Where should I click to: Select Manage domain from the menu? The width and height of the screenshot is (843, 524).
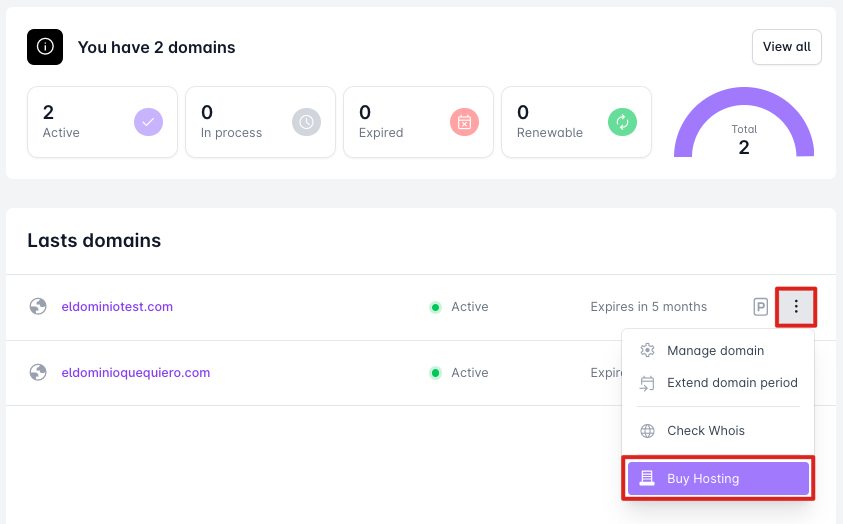tap(715, 351)
